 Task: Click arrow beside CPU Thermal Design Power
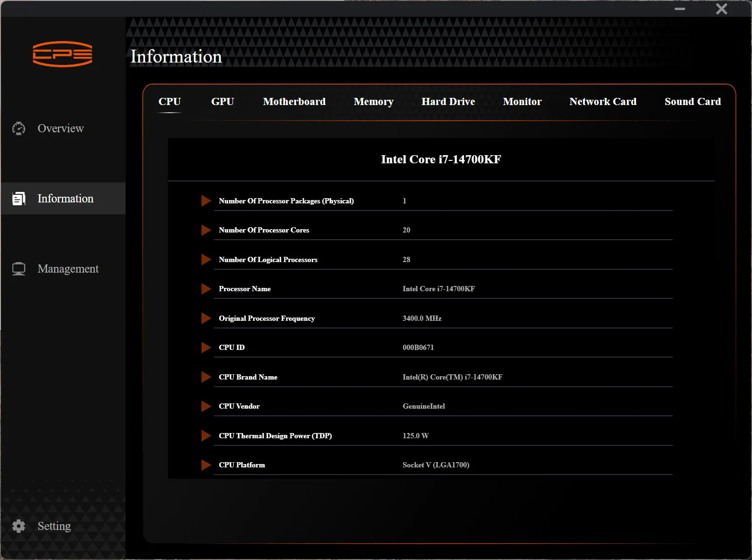tap(206, 436)
